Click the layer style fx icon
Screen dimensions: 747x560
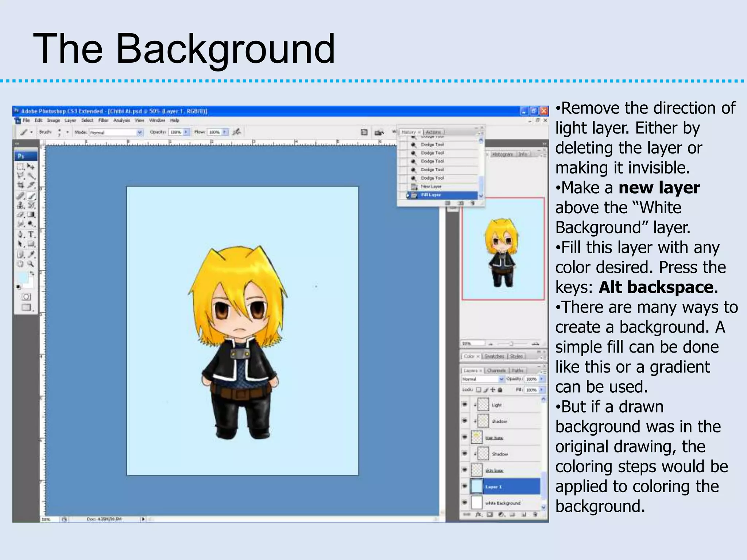479,514
